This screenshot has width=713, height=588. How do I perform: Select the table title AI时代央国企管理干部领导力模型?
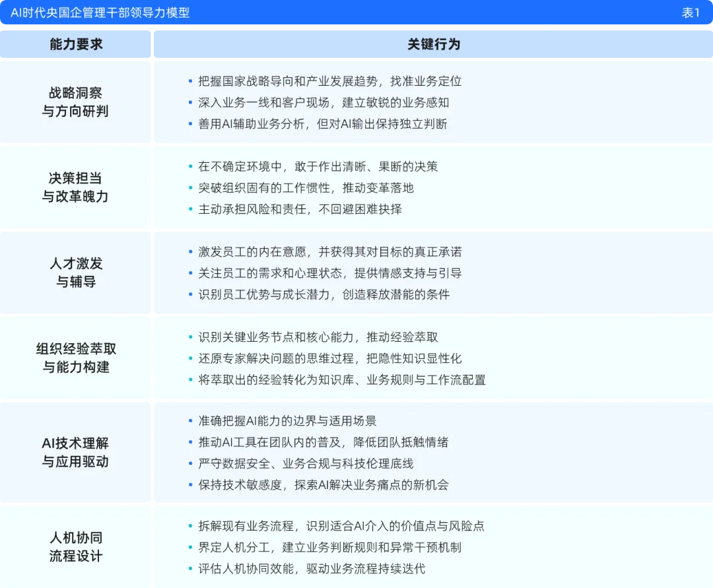[x=100, y=13]
